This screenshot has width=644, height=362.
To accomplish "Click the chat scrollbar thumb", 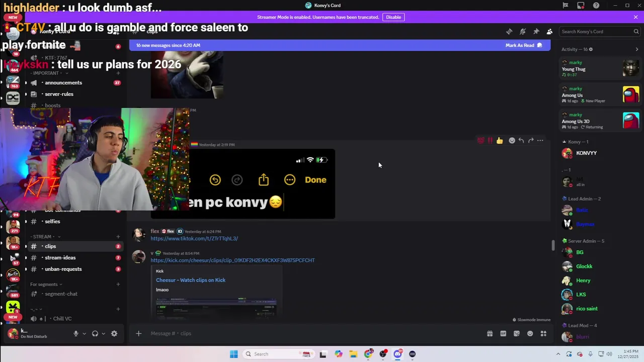I will point(553,245).
